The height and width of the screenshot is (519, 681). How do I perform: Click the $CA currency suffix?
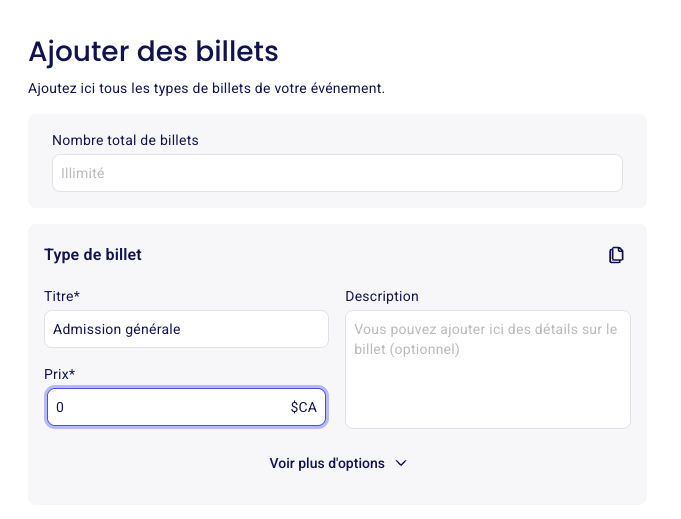(304, 407)
